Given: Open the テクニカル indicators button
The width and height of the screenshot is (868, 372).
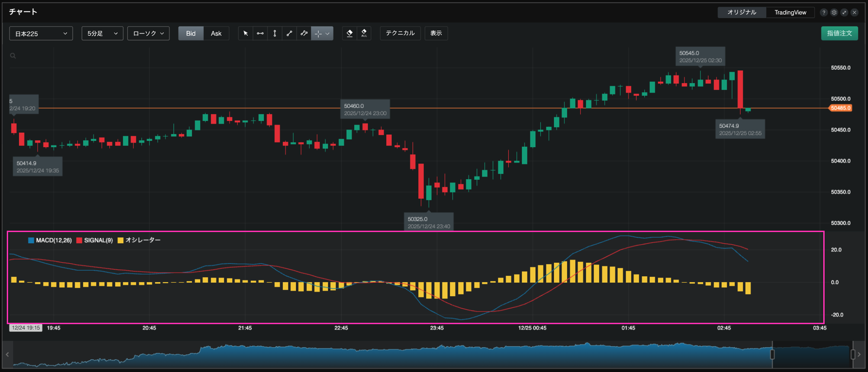Looking at the screenshot, I should click(x=400, y=33).
